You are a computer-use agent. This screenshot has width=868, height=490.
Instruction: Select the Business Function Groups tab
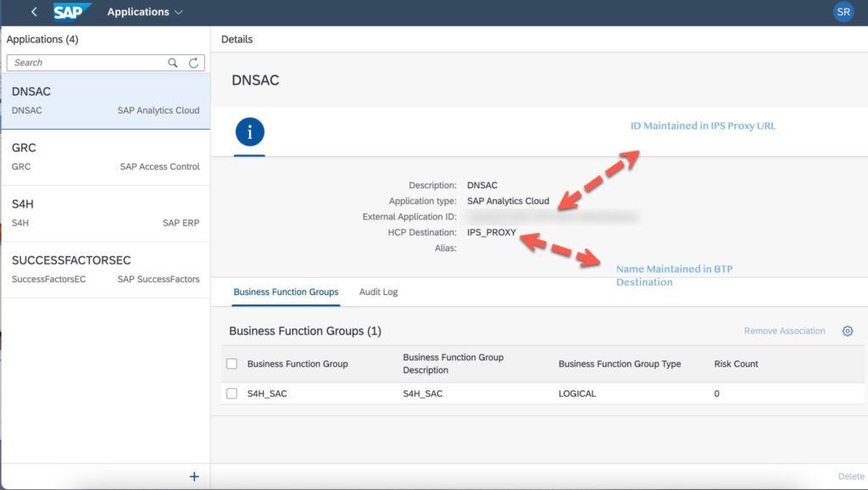tap(286, 290)
